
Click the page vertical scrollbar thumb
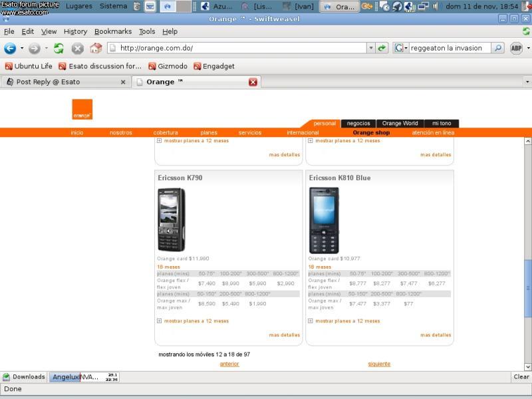tap(528, 287)
